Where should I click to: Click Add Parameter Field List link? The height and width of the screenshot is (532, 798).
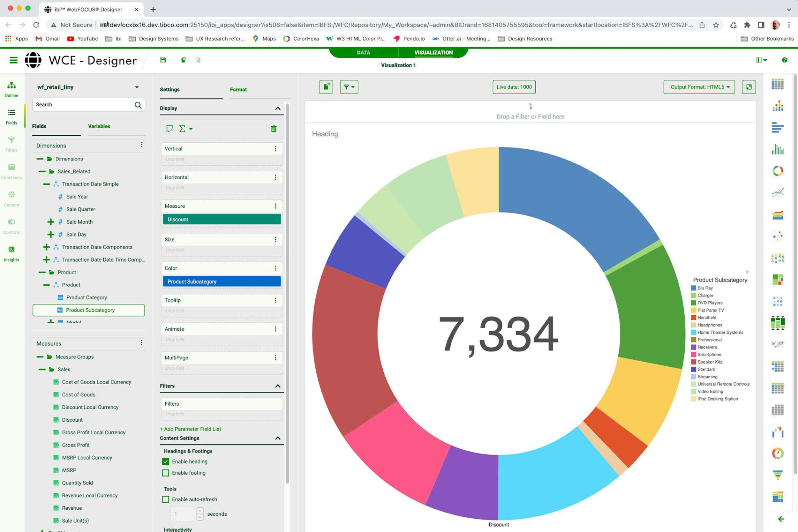[x=190, y=429]
